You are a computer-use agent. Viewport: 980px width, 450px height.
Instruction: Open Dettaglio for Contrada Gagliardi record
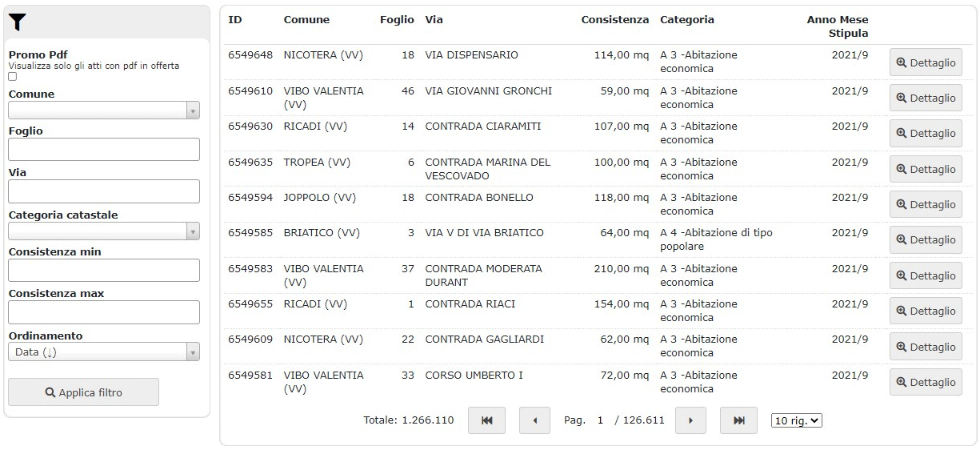click(x=926, y=347)
